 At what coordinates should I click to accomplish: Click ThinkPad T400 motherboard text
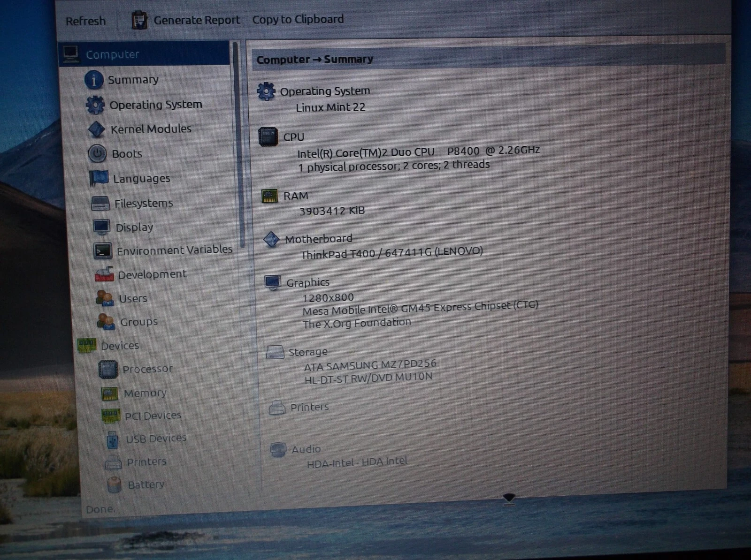pos(391,253)
